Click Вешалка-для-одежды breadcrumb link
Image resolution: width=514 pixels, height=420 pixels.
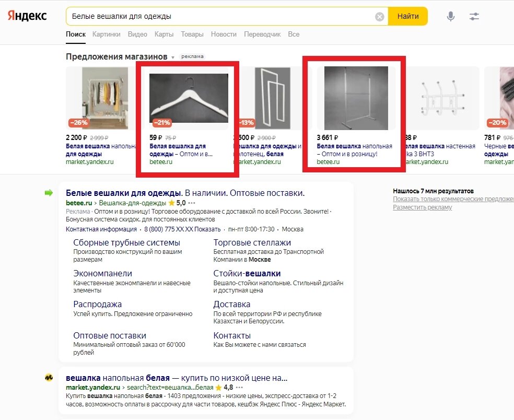[x=133, y=203]
